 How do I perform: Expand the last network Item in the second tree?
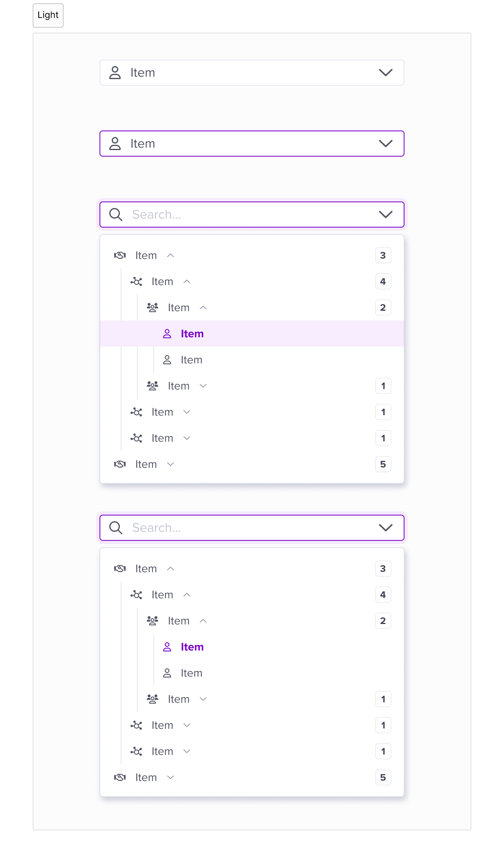coord(187,751)
